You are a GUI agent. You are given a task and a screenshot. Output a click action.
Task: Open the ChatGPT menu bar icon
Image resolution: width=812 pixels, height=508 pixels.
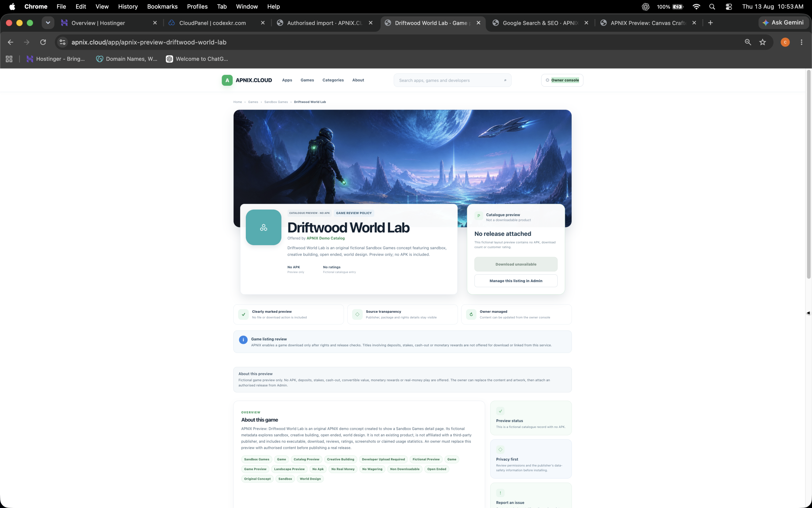pos(645,7)
